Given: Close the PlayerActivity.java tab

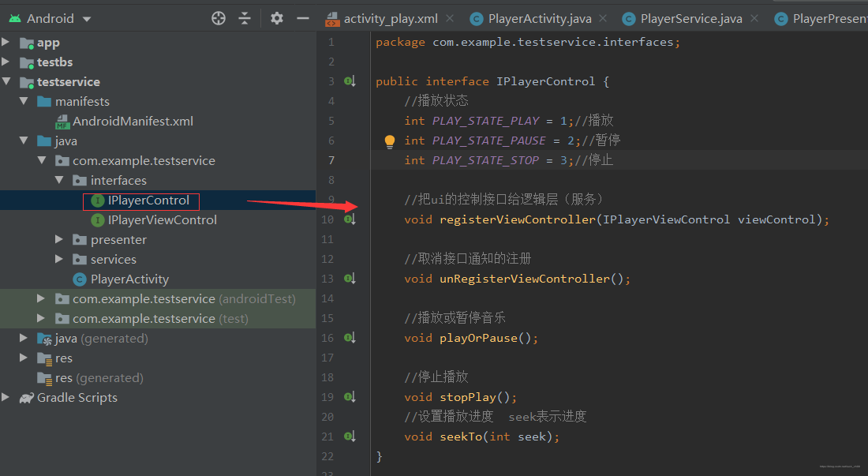Looking at the screenshot, I should point(603,18).
